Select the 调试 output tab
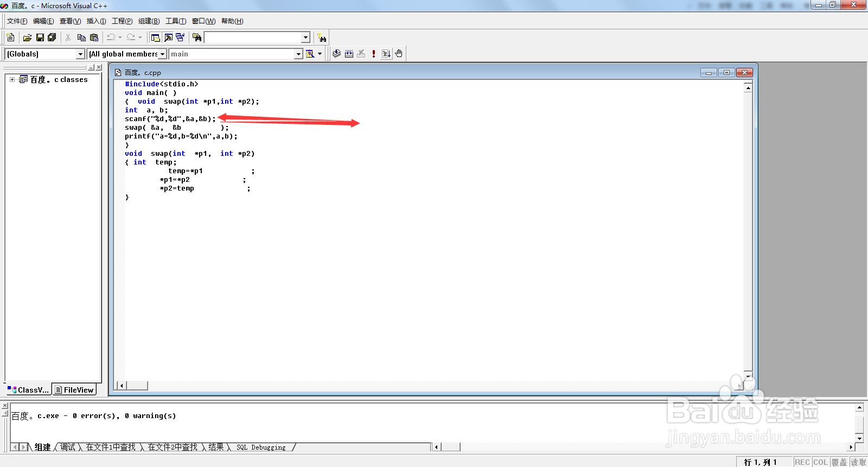 pos(68,447)
